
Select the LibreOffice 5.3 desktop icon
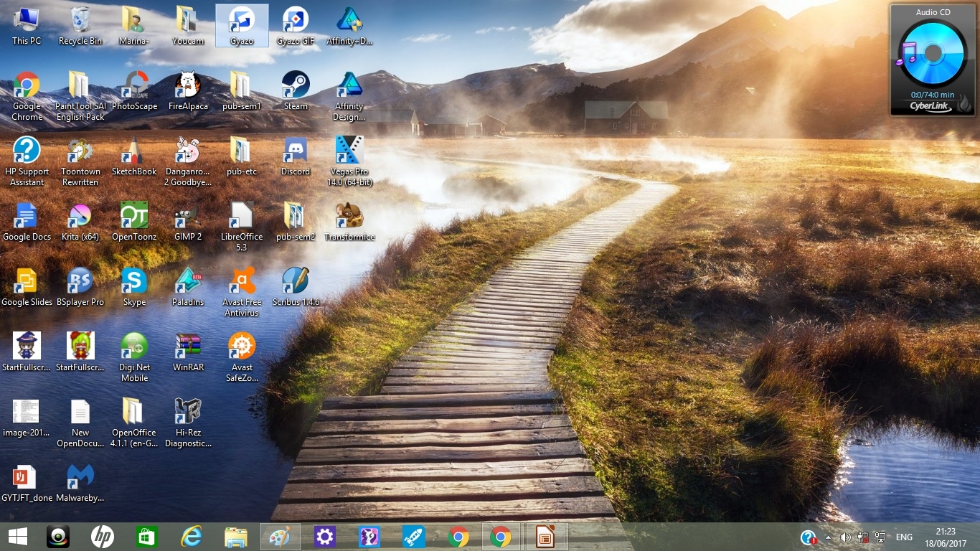coord(242,227)
